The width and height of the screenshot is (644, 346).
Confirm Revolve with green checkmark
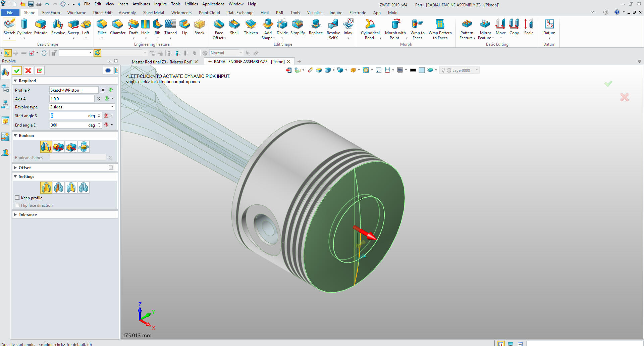17,70
